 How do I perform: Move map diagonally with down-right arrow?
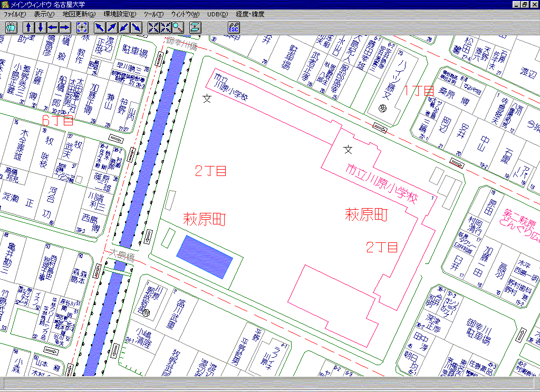click(x=136, y=27)
